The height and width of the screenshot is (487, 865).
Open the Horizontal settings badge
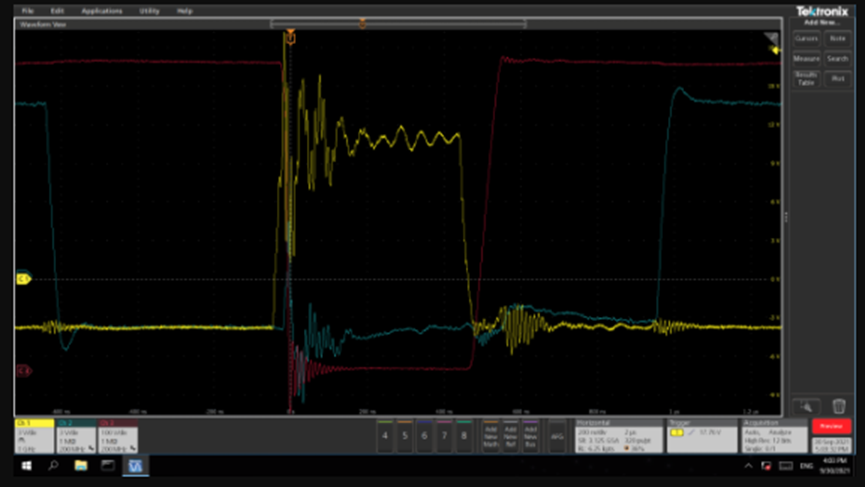coord(606,436)
